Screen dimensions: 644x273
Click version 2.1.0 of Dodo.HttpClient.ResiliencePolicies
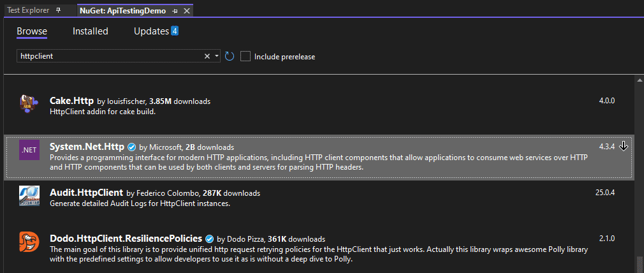[607, 238]
